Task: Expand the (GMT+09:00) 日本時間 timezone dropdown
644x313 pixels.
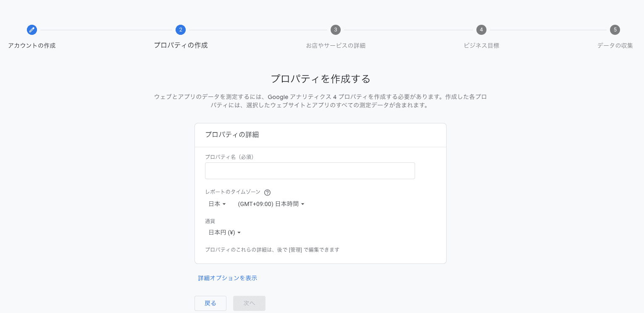Action: tap(271, 204)
